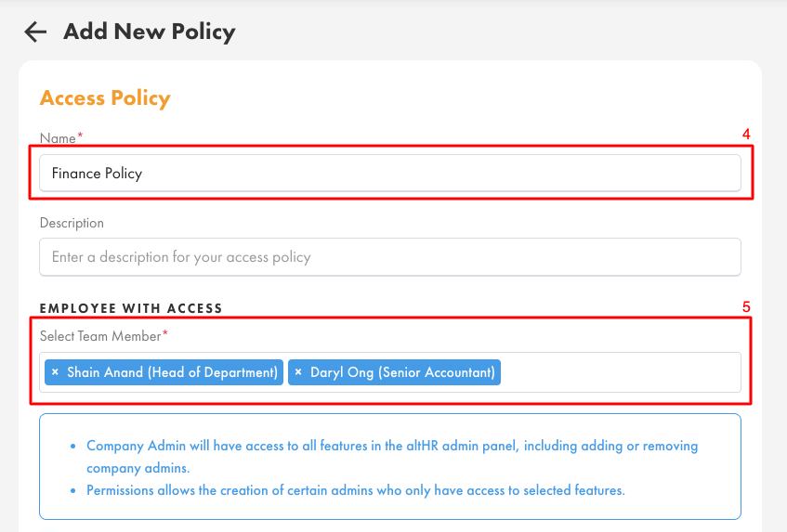The height and width of the screenshot is (532, 787).
Task: Click the EMPLOYEE WITH ACCESS section label
Action: (131, 308)
